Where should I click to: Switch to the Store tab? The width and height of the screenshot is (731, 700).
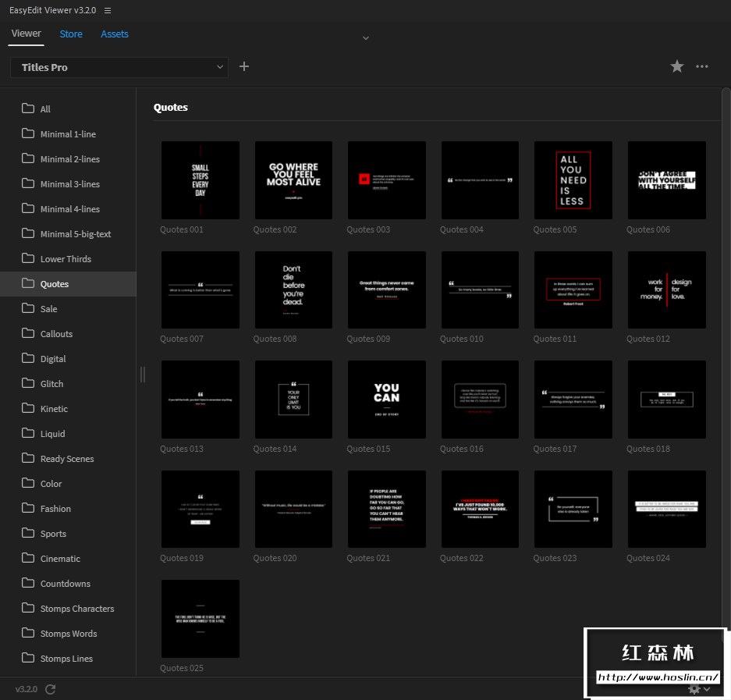pyautogui.click(x=71, y=34)
